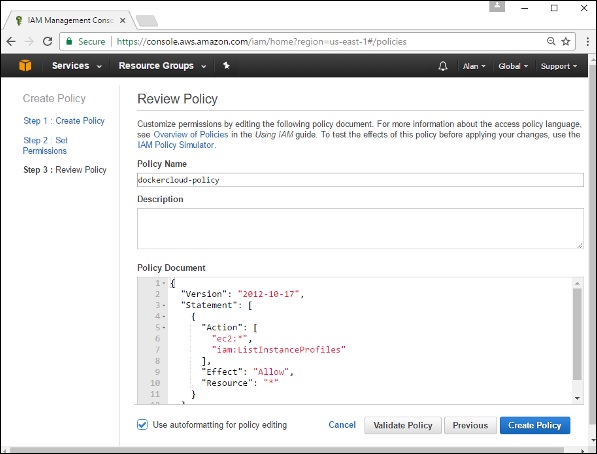Click the pin shortcut icon in navbar
This screenshot has height=454, width=597.
pyautogui.click(x=226, y=66)
